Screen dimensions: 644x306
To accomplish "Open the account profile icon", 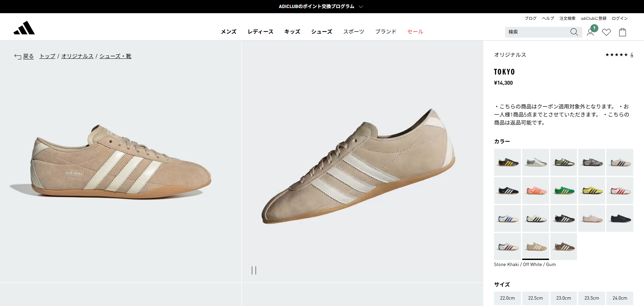I will point(590,32).
